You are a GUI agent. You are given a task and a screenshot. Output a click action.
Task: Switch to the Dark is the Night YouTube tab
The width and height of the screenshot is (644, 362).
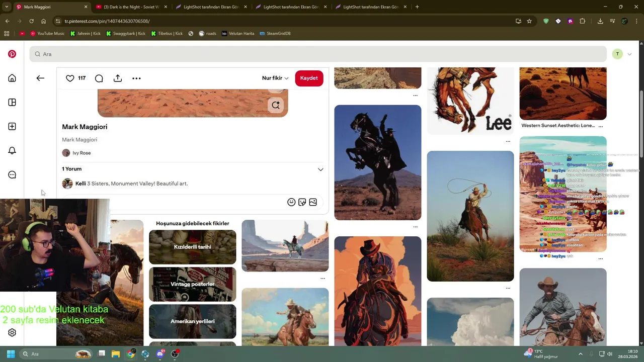pos(130,7)
